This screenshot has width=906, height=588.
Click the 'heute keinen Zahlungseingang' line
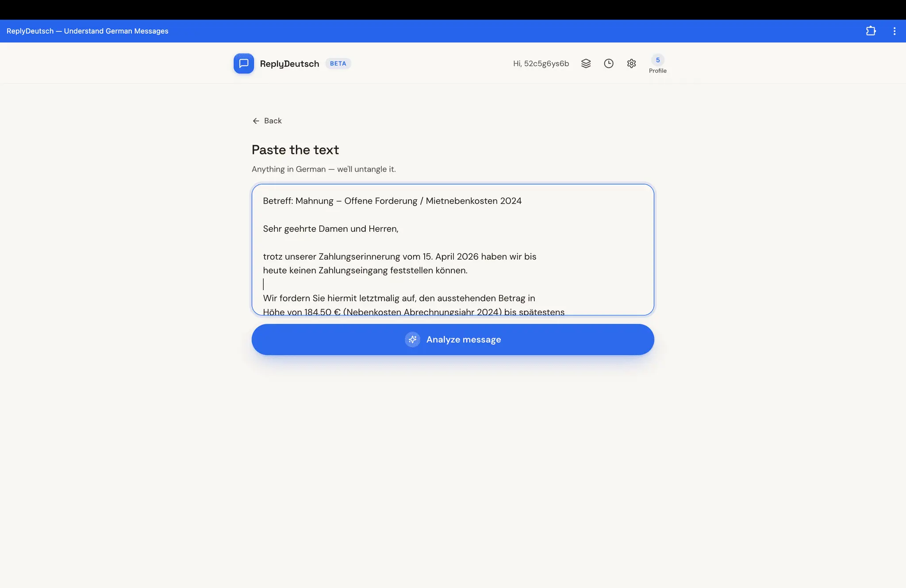365,270
